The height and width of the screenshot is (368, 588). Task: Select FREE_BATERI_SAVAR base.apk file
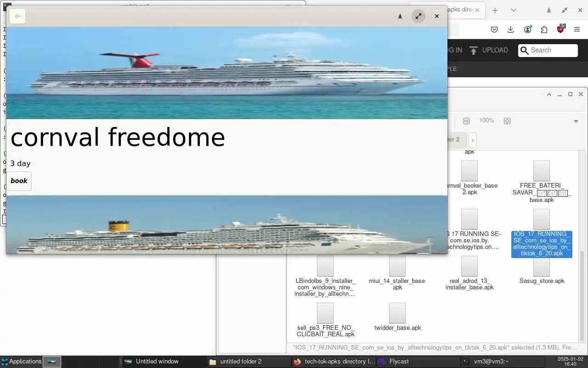[x=542, y=182]
